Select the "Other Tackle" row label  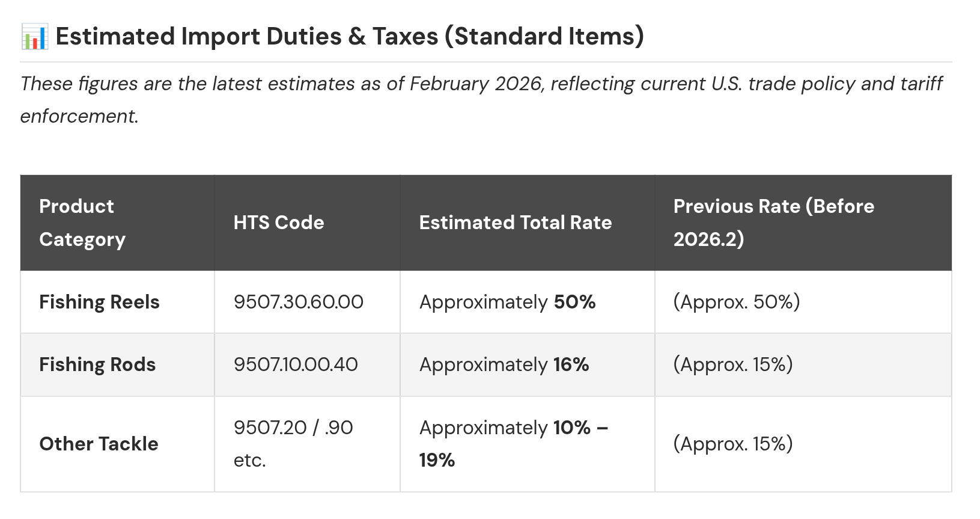99,444
